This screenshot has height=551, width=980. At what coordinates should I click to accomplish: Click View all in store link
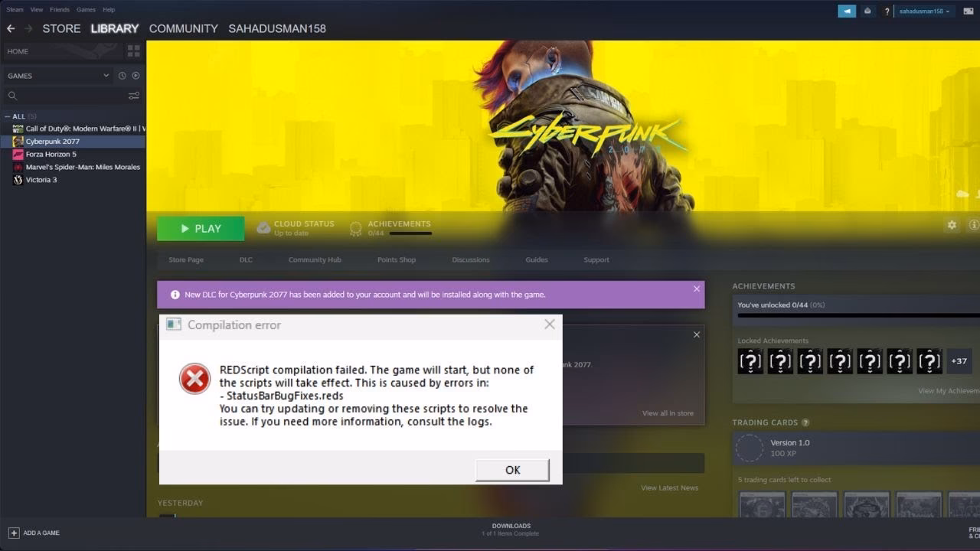pyautogui.click(x=668, y=413)
